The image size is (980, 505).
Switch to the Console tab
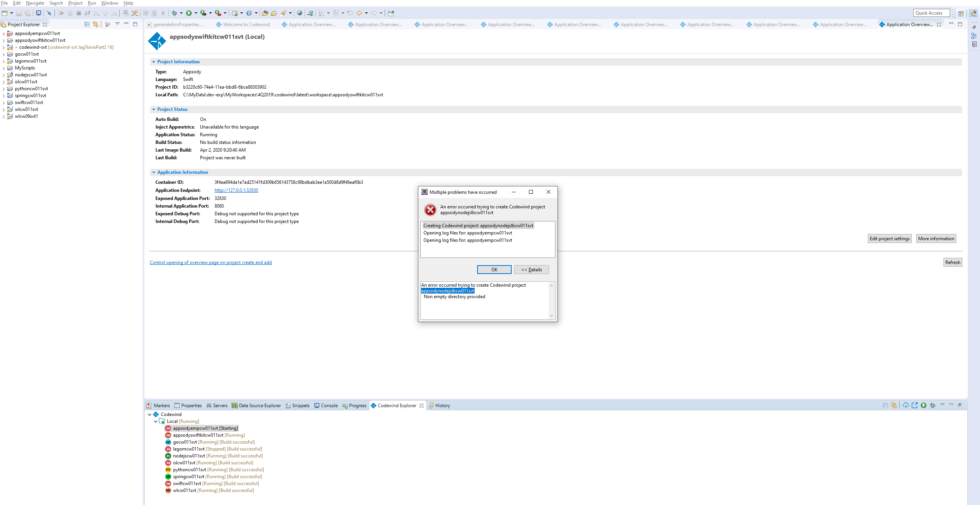pyautogui.click(x=329, y=405)
